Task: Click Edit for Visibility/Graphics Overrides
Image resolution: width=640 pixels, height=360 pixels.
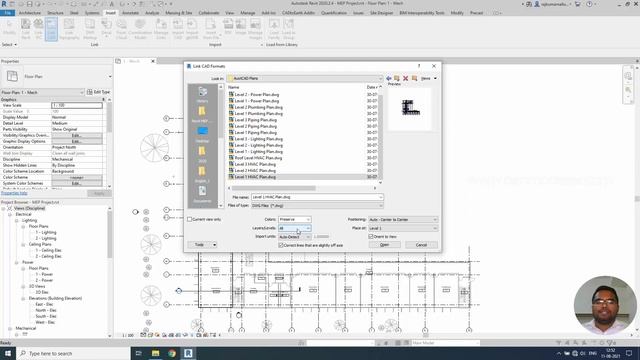Action: (x=77, y=135)
